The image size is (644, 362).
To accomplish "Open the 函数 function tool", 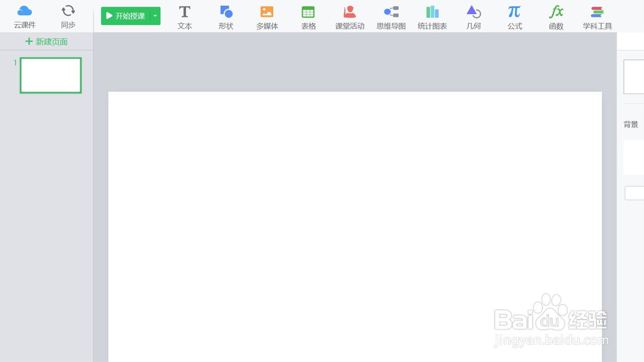I will (x=556, y=17).
